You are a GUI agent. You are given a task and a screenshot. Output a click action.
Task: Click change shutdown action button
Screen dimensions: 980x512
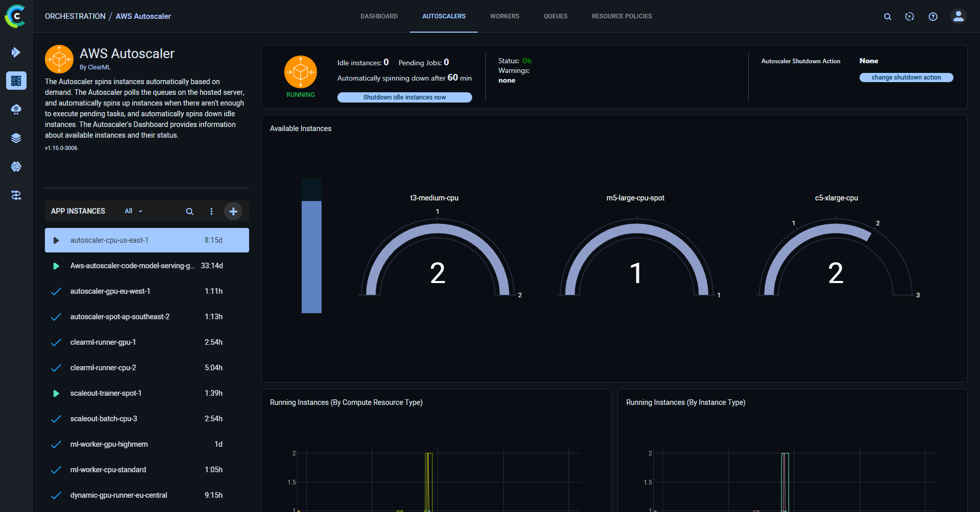click(x=906, y=78)
